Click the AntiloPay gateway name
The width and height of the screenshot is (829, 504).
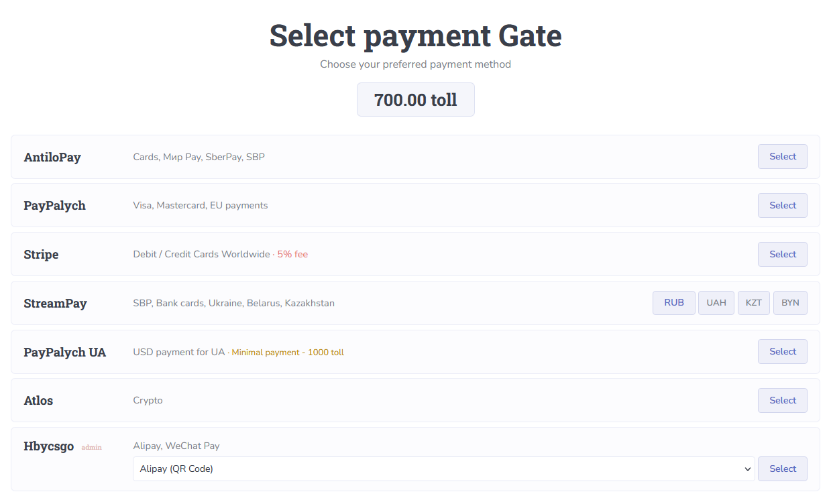52,157
